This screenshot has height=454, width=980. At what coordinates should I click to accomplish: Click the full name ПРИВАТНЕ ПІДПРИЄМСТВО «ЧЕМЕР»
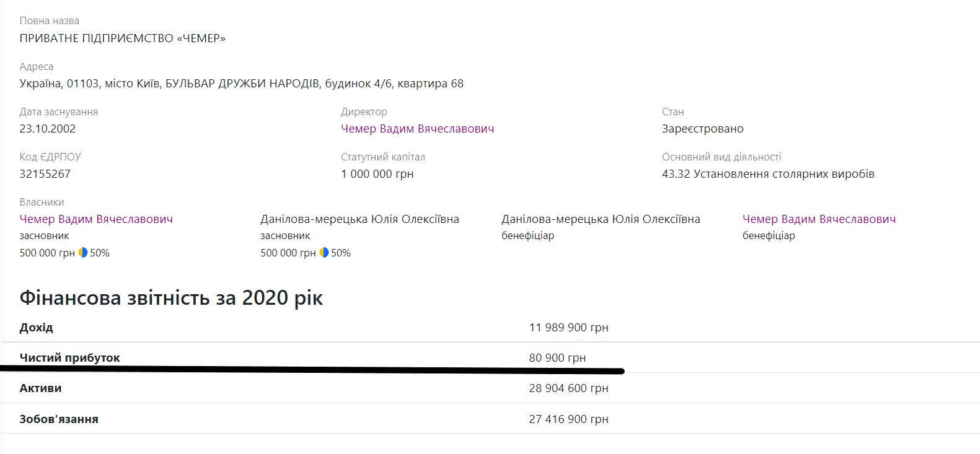123,38
